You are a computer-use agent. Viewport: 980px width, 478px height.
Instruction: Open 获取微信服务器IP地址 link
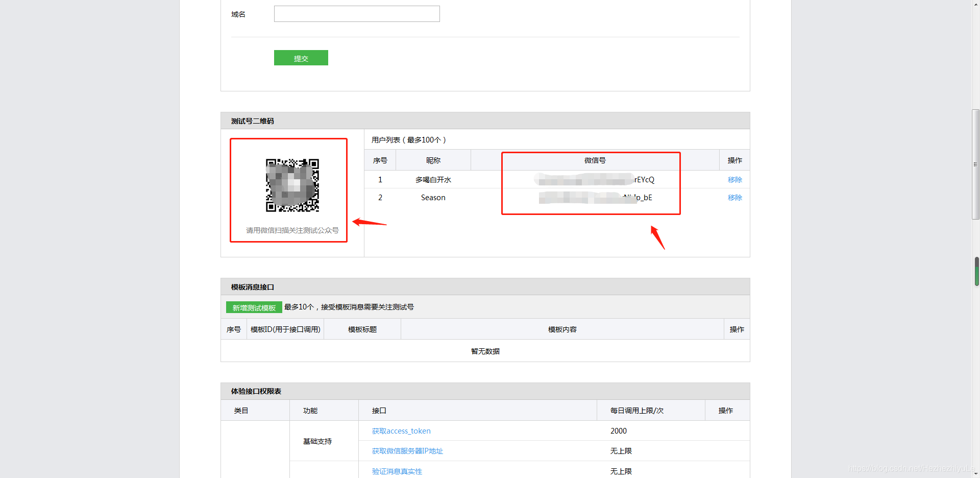point(407,451)
